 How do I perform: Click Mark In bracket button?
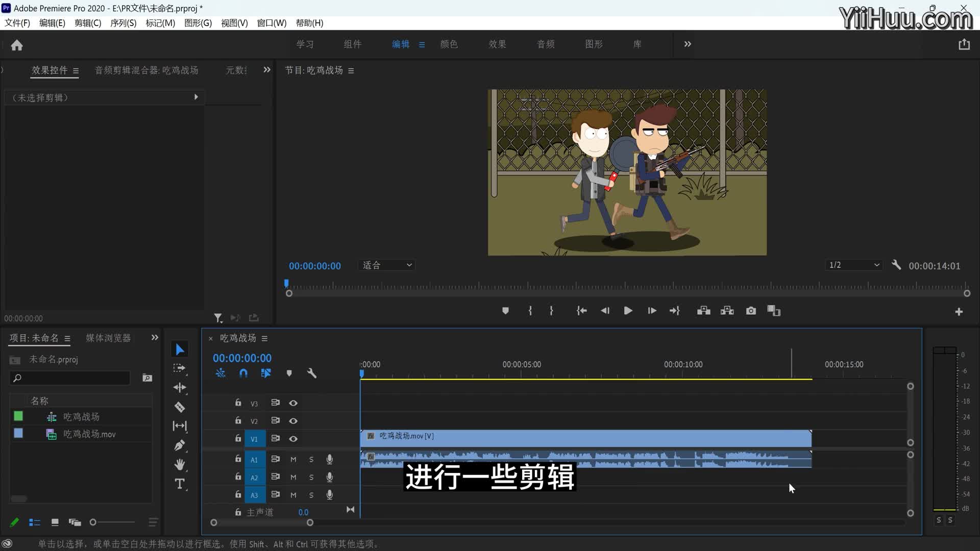[x=530, y=311]
